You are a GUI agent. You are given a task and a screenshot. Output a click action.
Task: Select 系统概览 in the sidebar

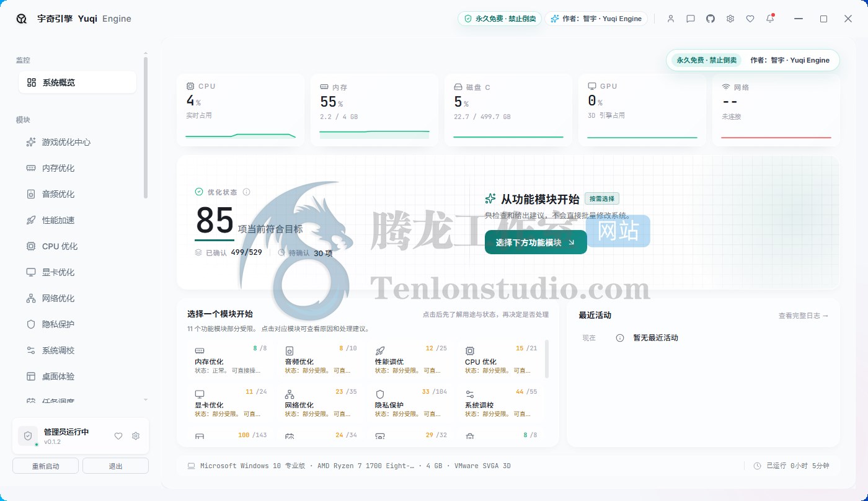point(77,82)
